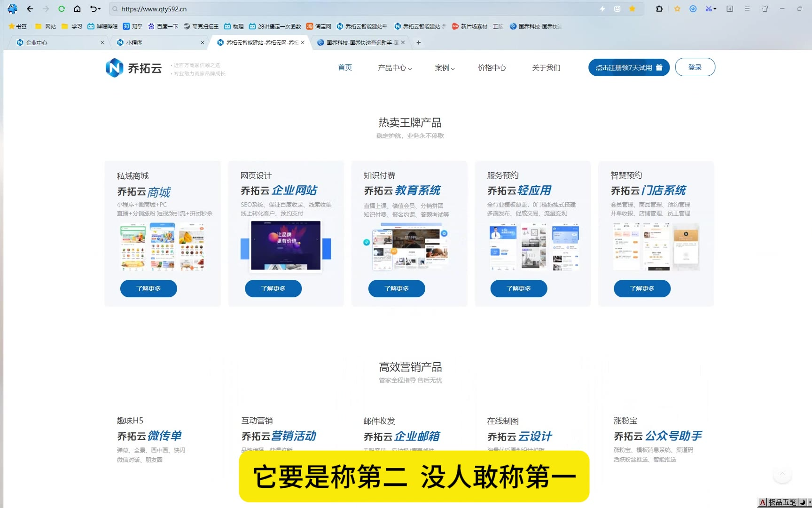This screenshot has height=508, width=812.
Task: Click 了解更多 under 乔拓云商城
Action: (148, 288)
